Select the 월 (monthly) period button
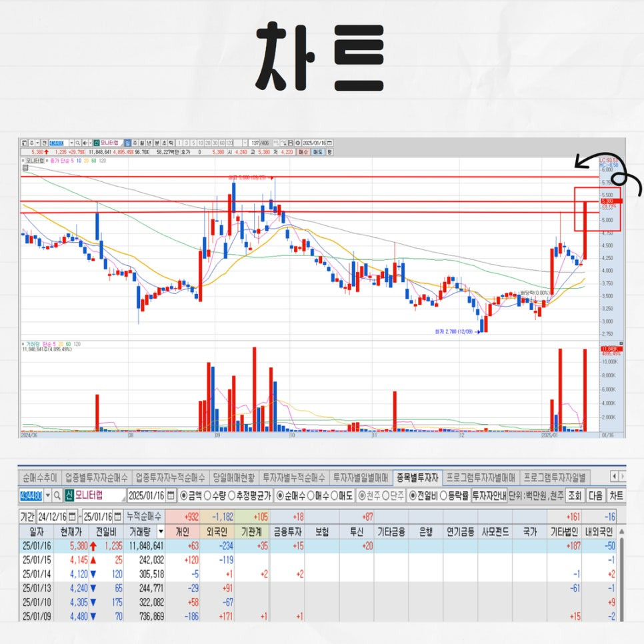Image resolution: width=644 pixels, height=644 pixels. 142,143
